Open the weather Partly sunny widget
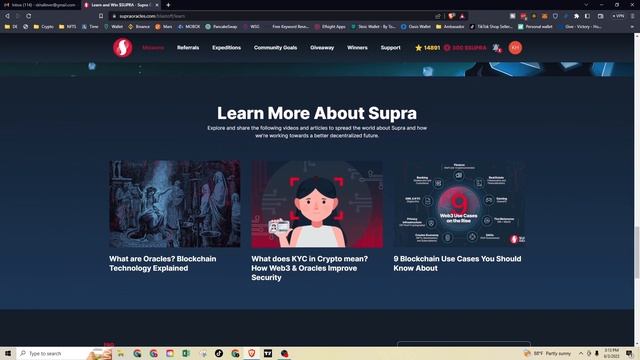The image size is (640, 360). [547, 353]
